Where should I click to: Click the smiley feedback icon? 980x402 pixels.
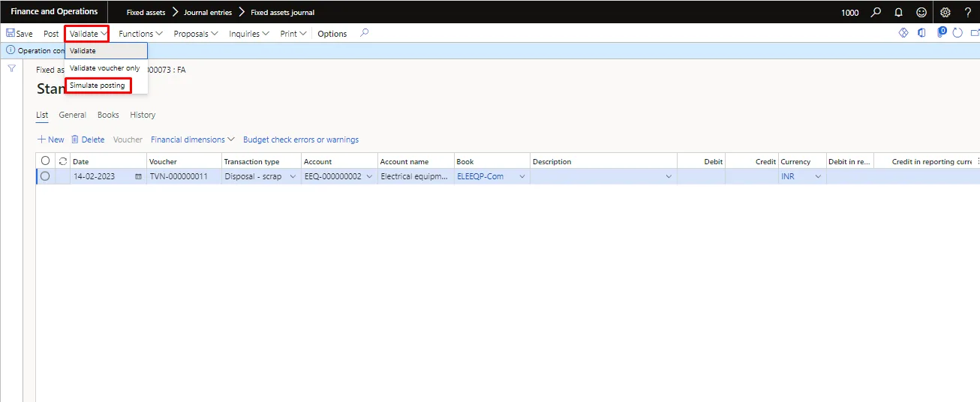coord(921,12)
